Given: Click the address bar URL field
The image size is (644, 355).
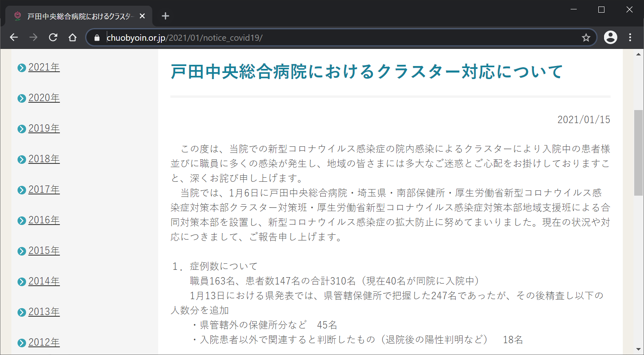Looking at the screenshot, I should pyautogui.click(x=342, y=38).
